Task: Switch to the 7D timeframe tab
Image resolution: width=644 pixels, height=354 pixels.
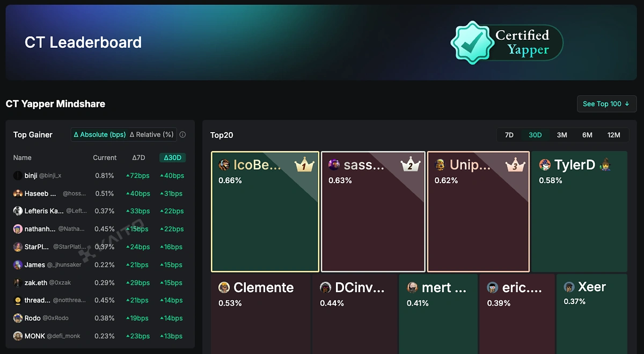Action: tap(509, 135)
